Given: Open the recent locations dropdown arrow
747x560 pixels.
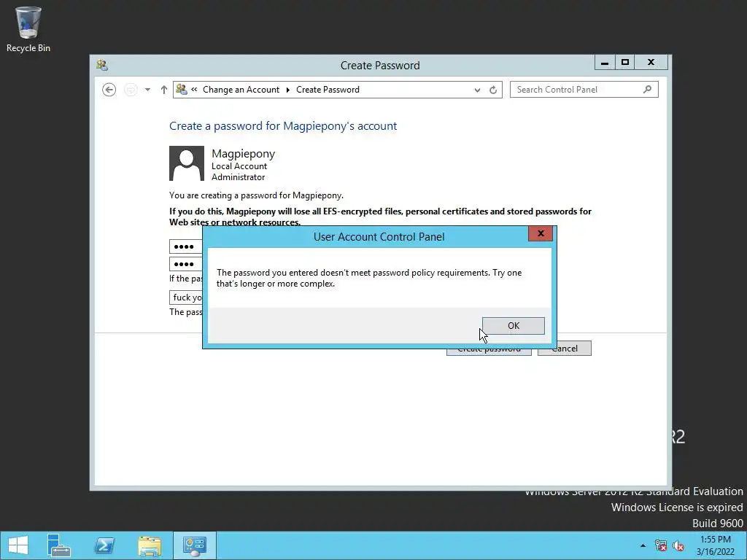Looking at the screenshot, I should (x=147, y=90).
